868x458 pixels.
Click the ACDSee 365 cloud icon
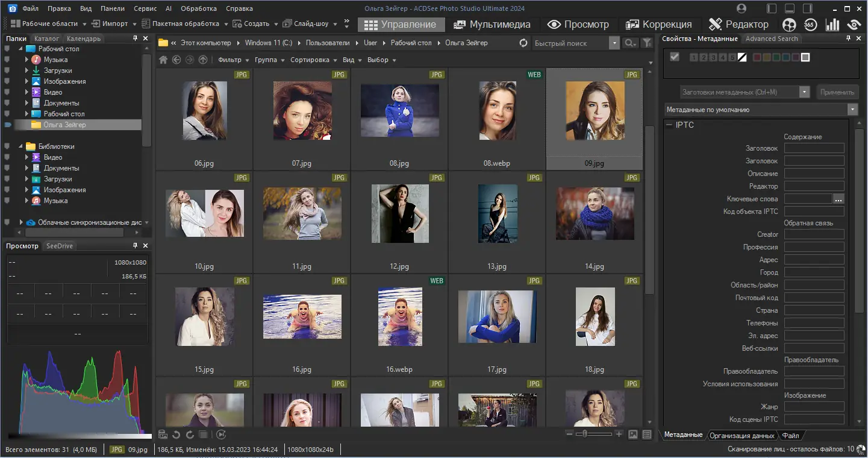point(811,24)
